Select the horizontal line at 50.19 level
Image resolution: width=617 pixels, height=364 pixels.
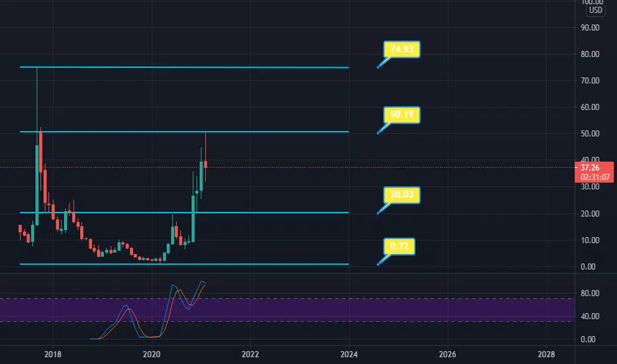click(x=184, y=132)
